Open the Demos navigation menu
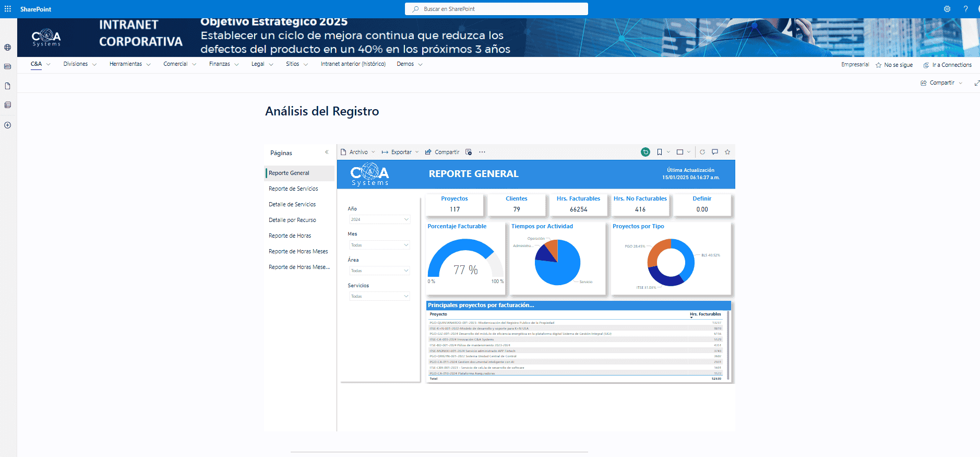This screenshot has width=980, height=457. point(410,64)
